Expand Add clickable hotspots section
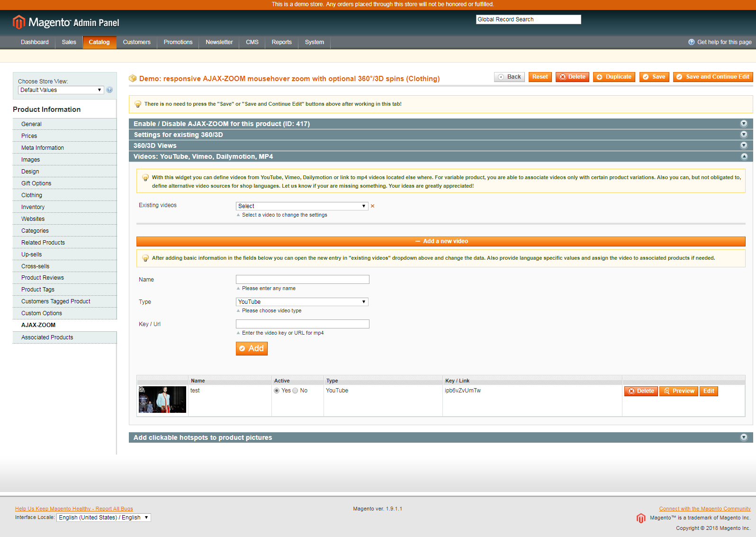The width and height of the screenshot is (756, 537). pyautogui.click(x=441, y=437)
